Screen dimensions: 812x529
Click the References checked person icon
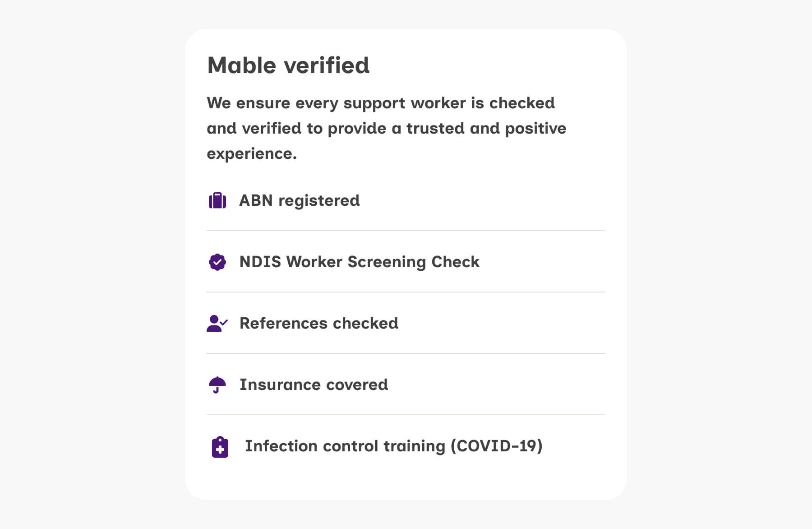tap(217, 323)
